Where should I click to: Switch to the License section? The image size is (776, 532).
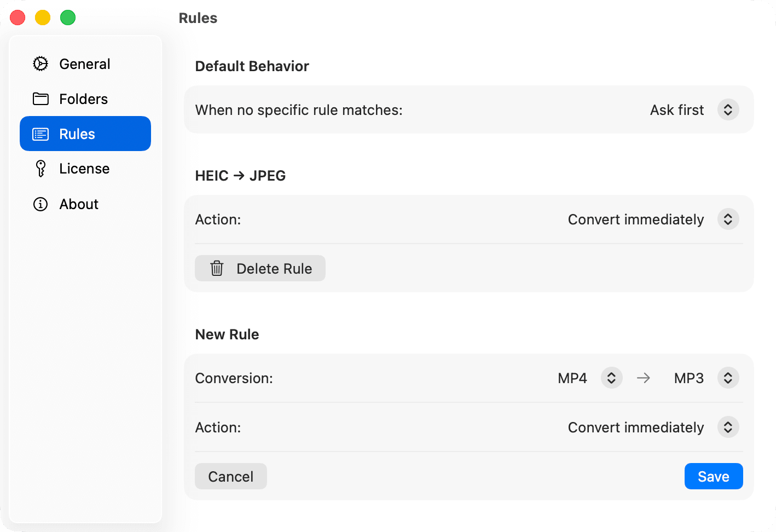click(x=84, y=168)
